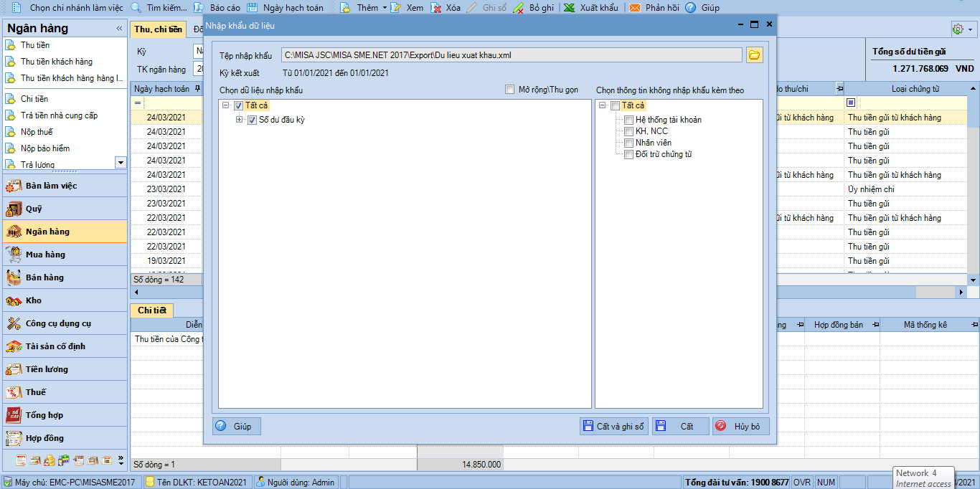Screen dimensions: 980x489
Task: Click the grid vertical scrollbar down arrow
Action: [973, 280]
